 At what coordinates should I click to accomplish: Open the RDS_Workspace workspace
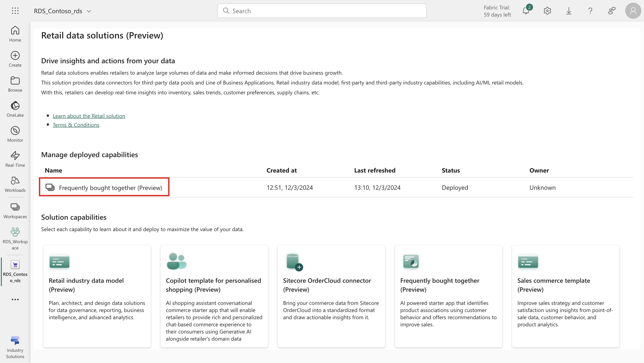pyautogui.click(x=15, y=238)
